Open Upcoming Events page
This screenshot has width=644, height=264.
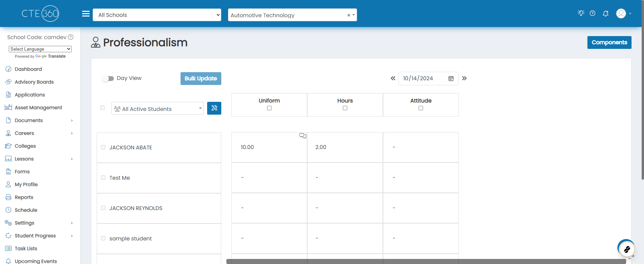point(36,261)
